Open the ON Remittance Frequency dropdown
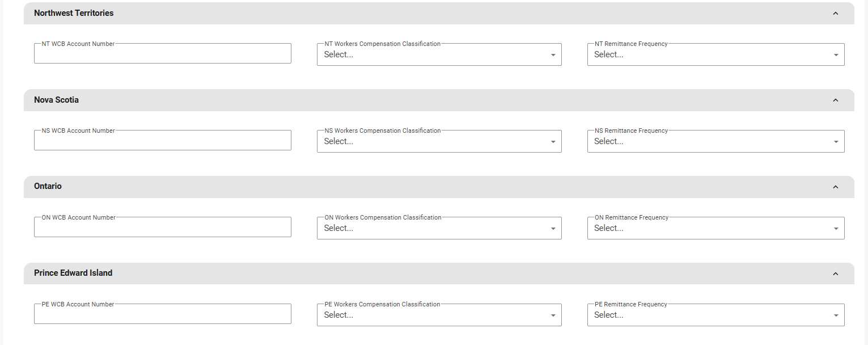The width and height of the screenshot is (868, 345). click(715, 229)
